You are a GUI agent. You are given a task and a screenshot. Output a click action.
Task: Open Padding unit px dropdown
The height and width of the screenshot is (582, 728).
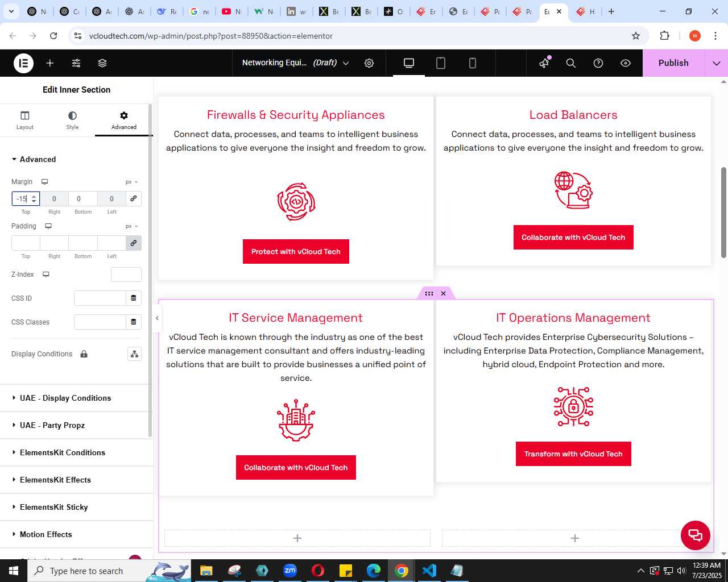[131, 226]
